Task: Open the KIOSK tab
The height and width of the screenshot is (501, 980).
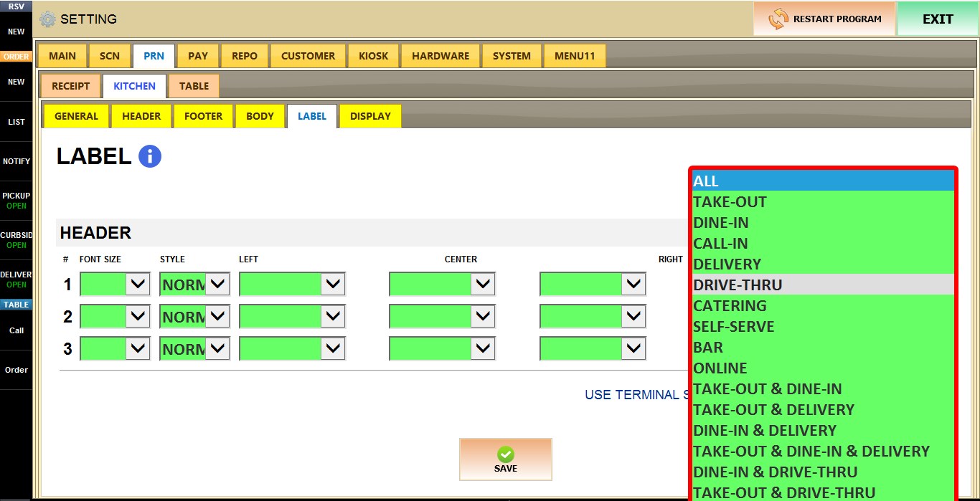Action: click(x=373, y=56)
